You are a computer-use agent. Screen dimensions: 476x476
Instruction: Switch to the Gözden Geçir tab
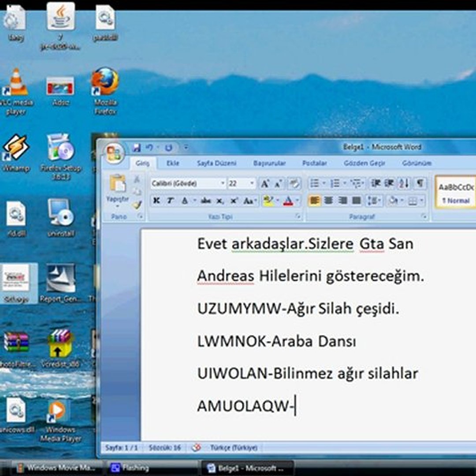[x=364, y=164]
